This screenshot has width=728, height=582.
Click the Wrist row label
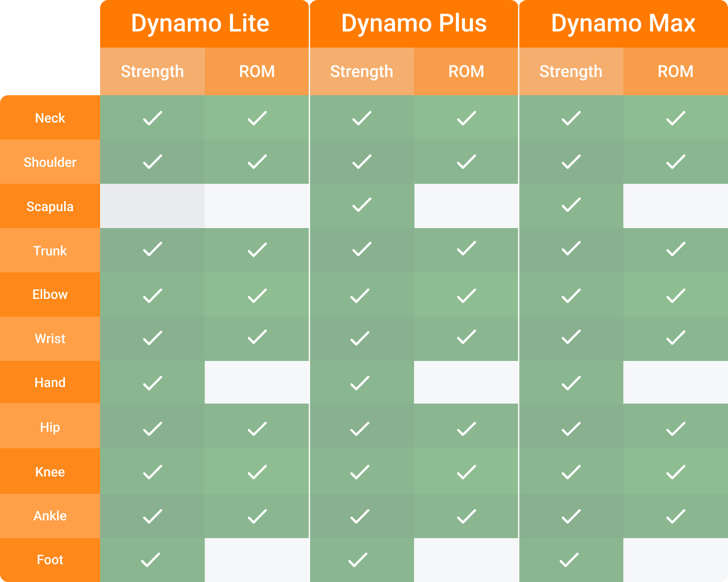(x=50, y=339)
